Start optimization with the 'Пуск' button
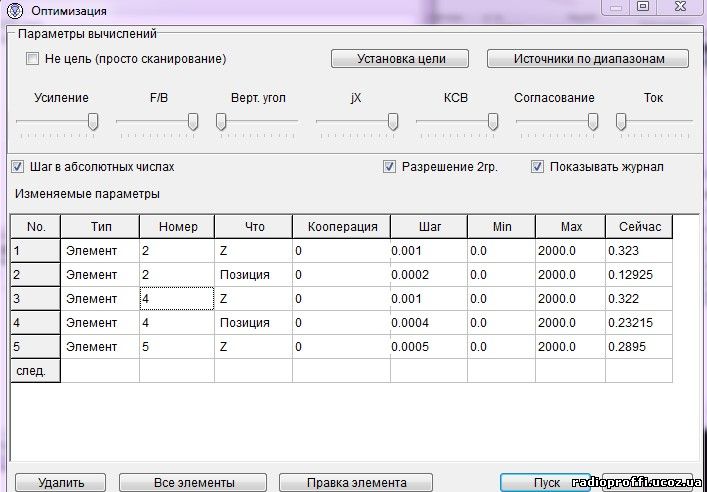 (x=547, y=483)
